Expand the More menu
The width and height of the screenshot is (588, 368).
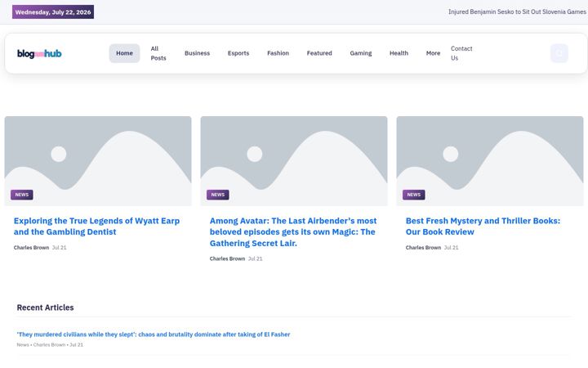(x=433, y=53)
